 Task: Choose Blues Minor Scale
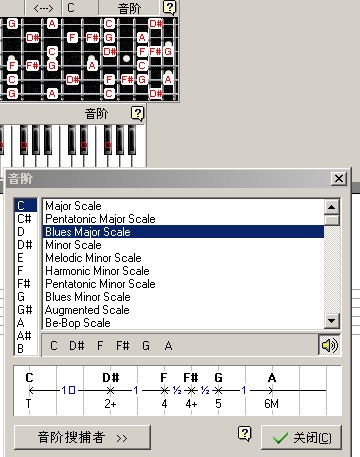tap(183, 297)
